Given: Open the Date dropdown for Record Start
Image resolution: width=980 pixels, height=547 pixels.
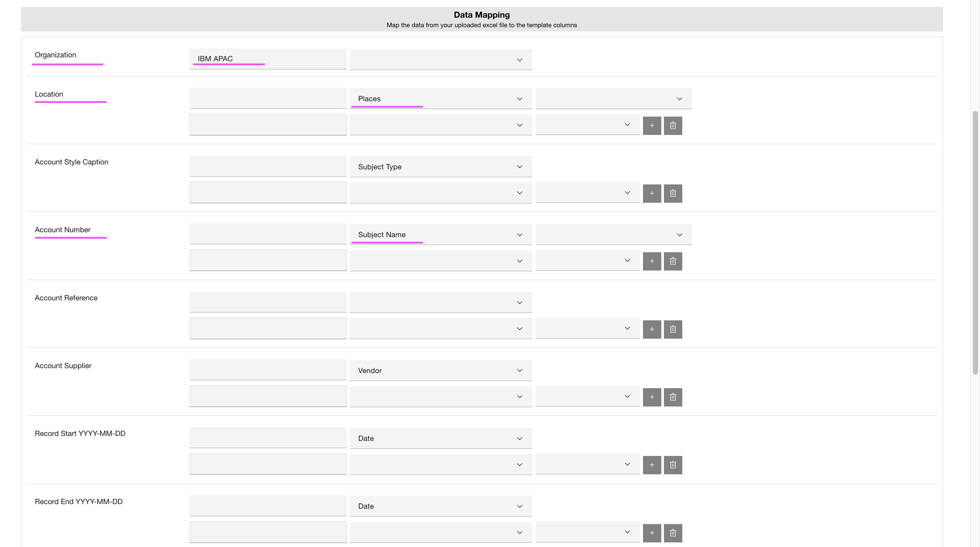Looking at the screenshot, I should 441,438.
